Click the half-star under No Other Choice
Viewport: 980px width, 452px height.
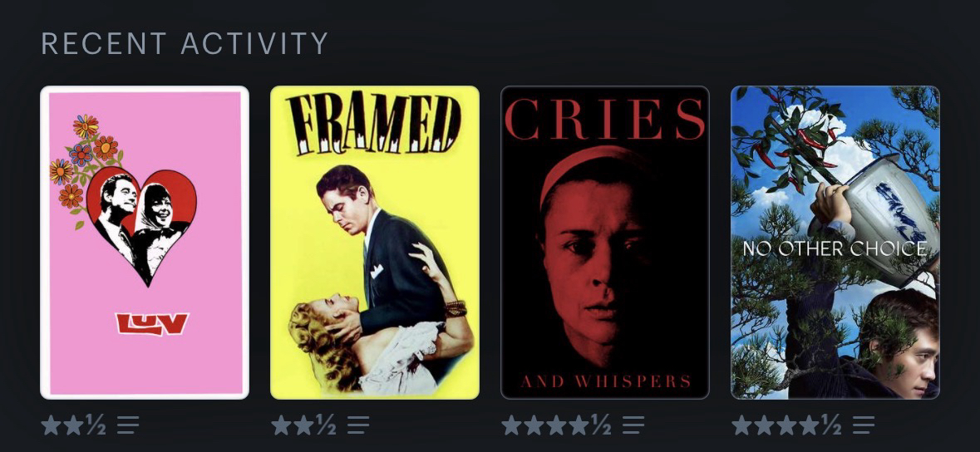[830, 425]
